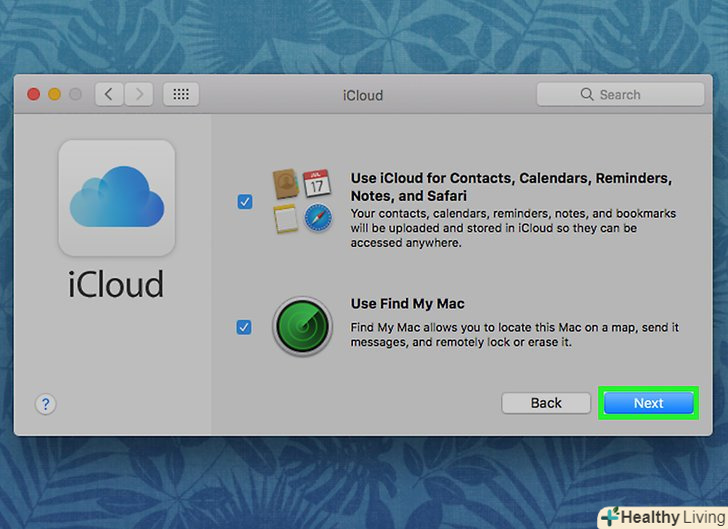Viewport: 728px width, 529px height.
Task: Click the Back button
Action: pos(546,403)
